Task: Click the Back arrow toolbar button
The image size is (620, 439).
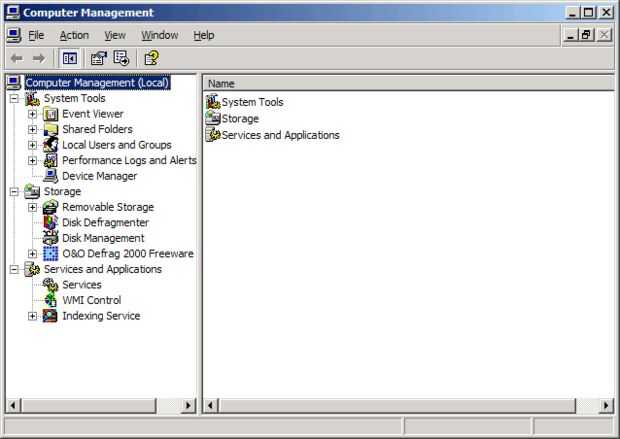Action: [17, 59]
